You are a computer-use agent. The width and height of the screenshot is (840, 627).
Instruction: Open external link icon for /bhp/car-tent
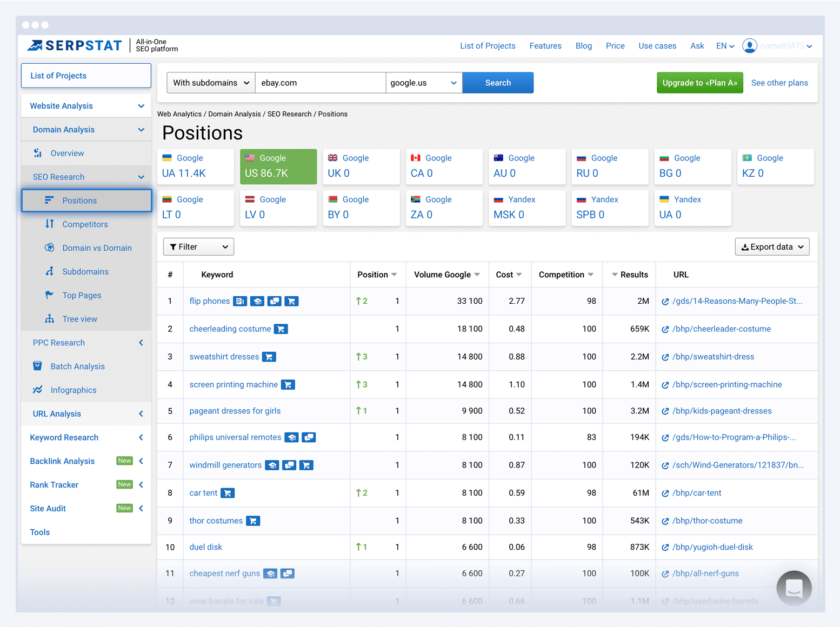[665, 493]
